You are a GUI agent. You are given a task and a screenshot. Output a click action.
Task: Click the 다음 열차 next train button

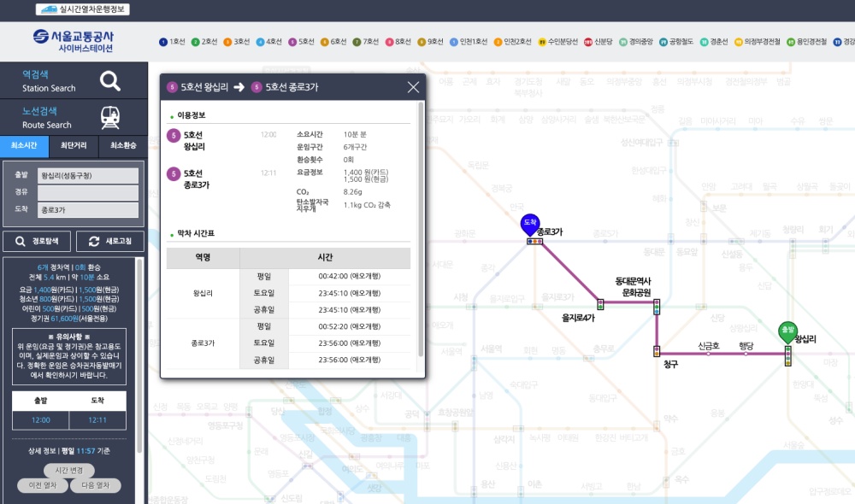tap(96, 485)
